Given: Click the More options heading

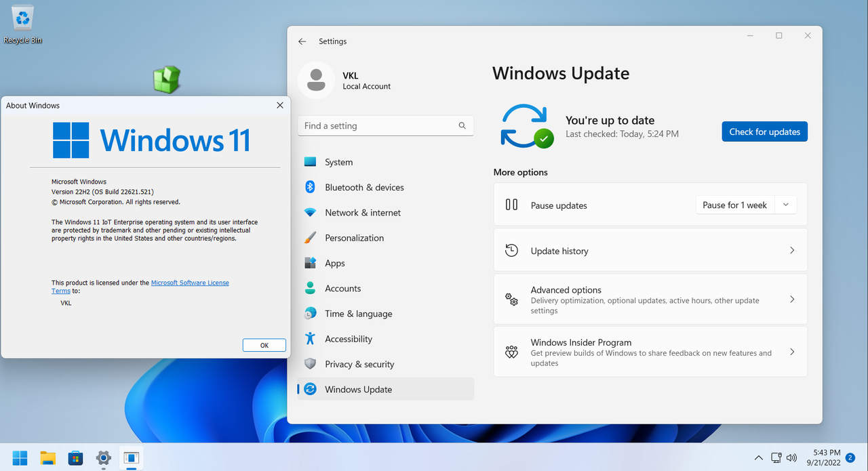Looking at the screenshot, I should tap(521, 172).
